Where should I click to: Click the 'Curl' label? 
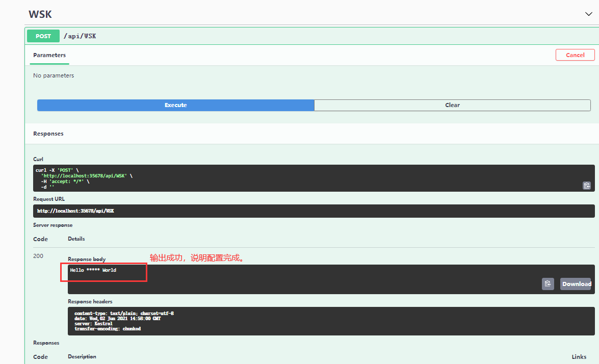click(38, 159)
